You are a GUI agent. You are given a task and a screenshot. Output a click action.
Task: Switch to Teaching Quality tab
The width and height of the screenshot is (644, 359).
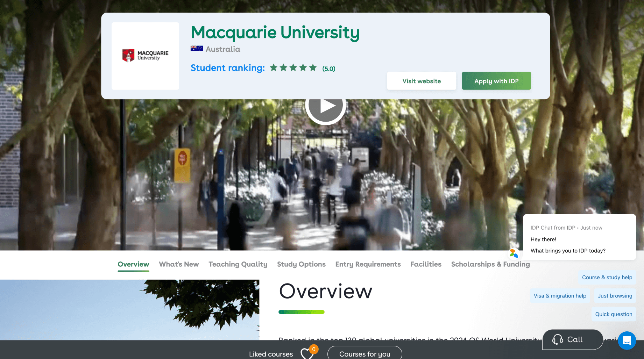tap(238, 264)
